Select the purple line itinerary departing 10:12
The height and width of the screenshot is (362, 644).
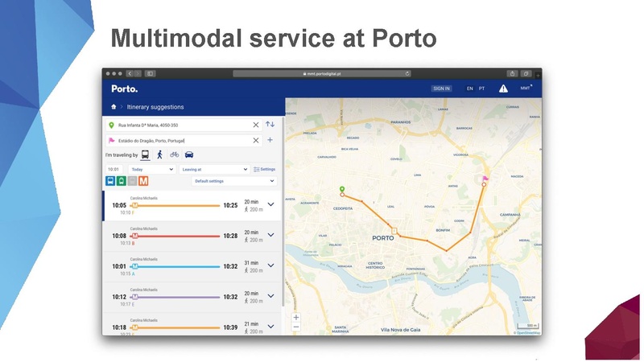[192, 297]
